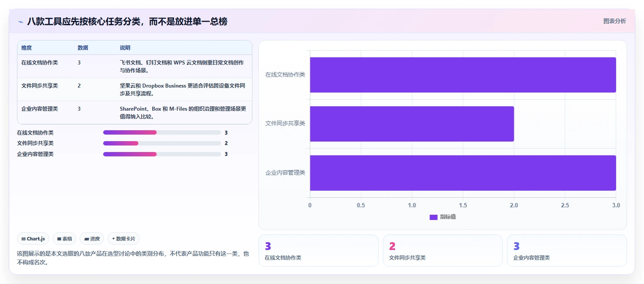Toggle the 指标值 legend swatch
644x284 pixels.
[433, 217]
